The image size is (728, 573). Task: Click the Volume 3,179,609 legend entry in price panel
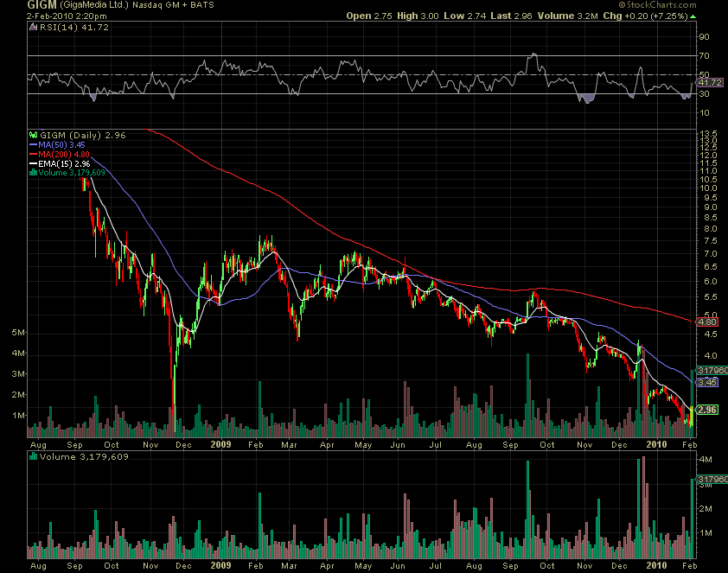click(72, 173)
